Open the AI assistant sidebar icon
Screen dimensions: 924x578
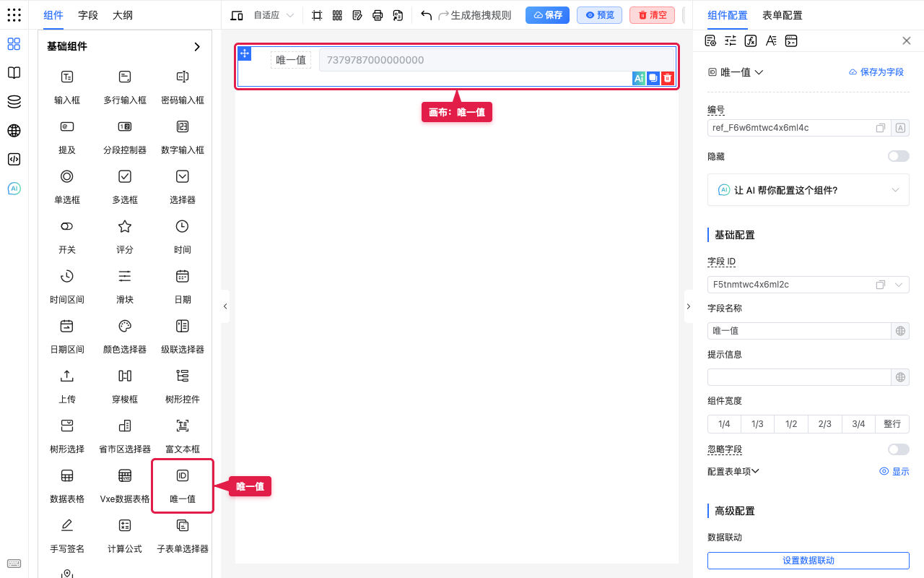click(14, 189)
